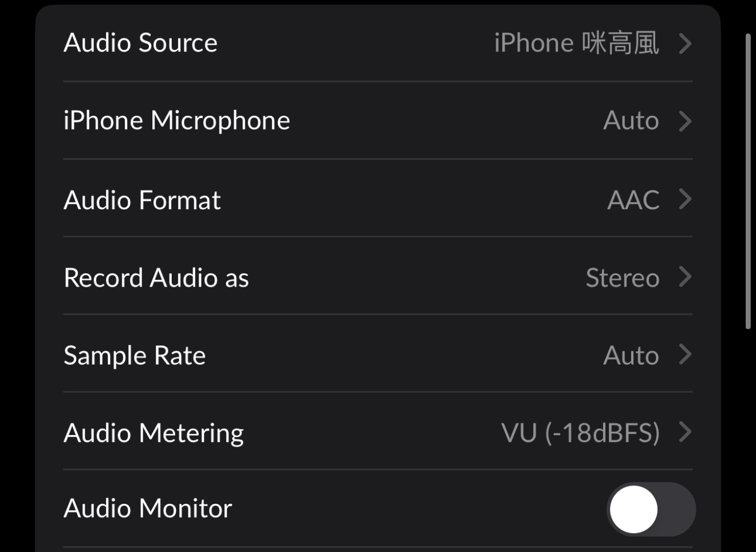Open the Audio Source chevron arrow
The height and width of the screenshot is (552, 756).
coord(685,44)
